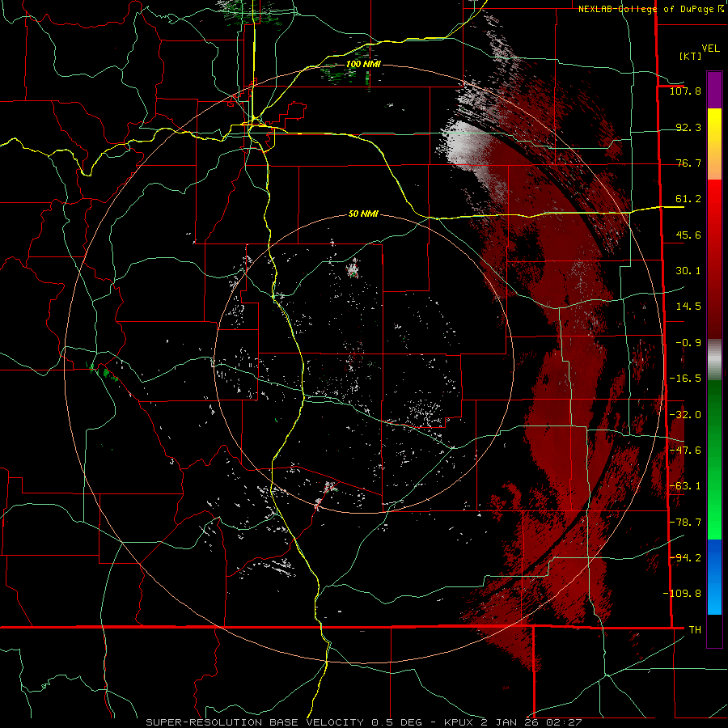The image size is (728, 728).
Task: Select the 14.5 velocity scale value
Action: point(688,307)
